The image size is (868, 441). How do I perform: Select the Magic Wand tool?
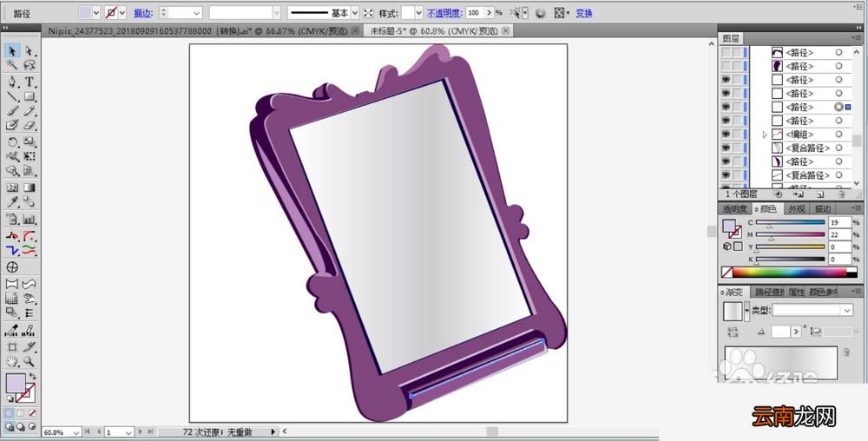point(11,65)
